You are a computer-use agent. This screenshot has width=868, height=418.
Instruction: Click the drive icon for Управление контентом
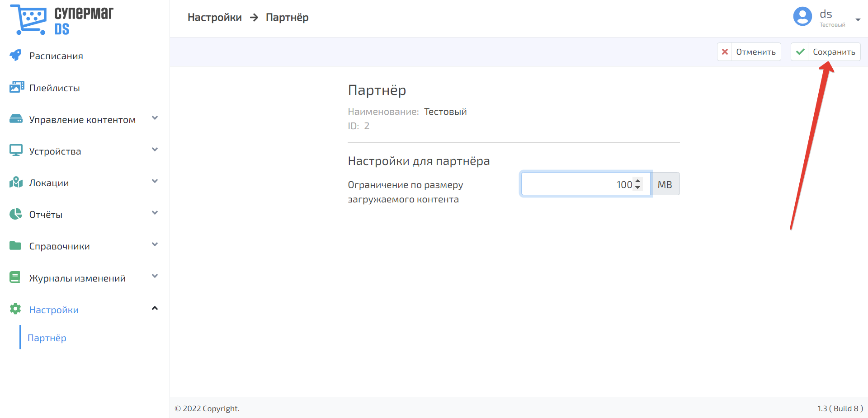coord(16,119)
